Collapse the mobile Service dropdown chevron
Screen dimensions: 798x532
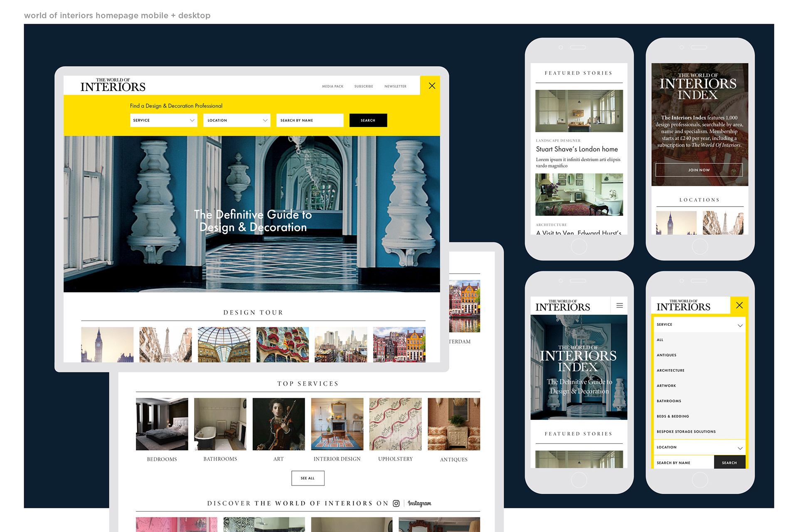(x=740, y=325)
